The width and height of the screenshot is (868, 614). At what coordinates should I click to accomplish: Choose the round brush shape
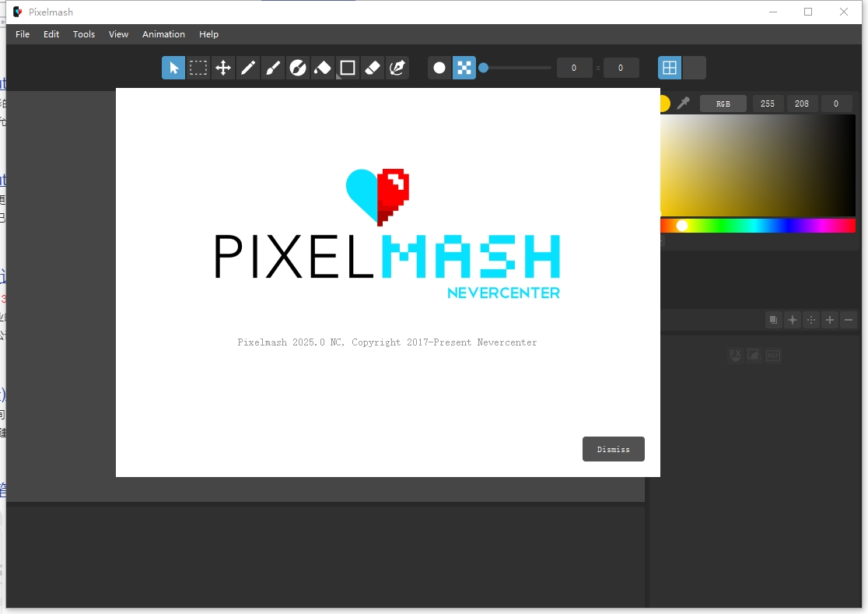pos(439,68)
